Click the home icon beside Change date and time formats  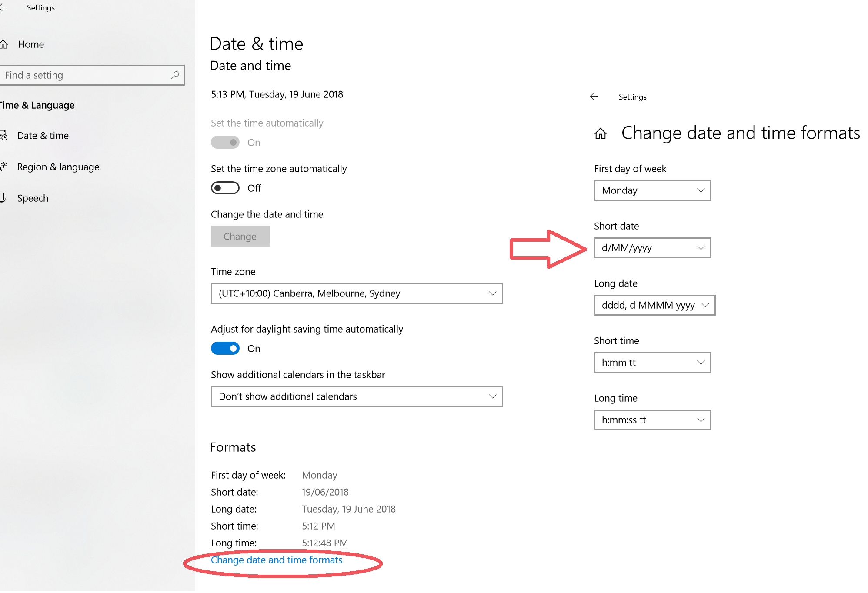601,133
